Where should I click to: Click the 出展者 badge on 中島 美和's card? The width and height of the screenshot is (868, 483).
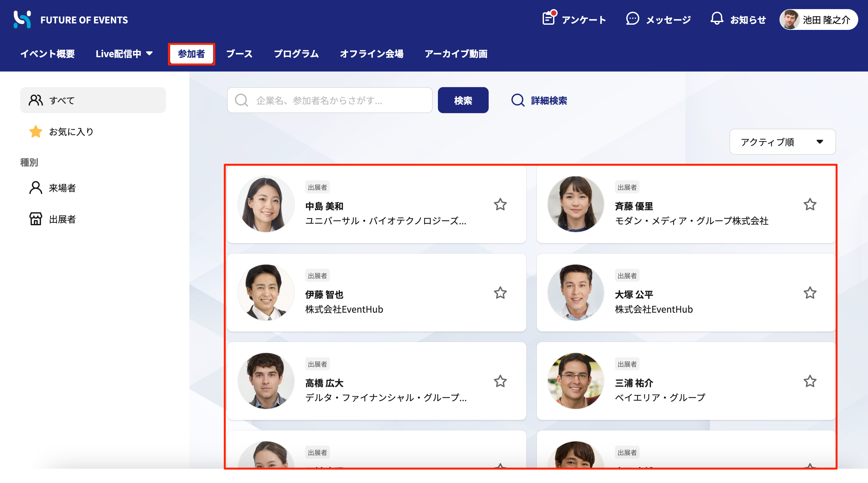pyautogui.click(x=318, y=188)
